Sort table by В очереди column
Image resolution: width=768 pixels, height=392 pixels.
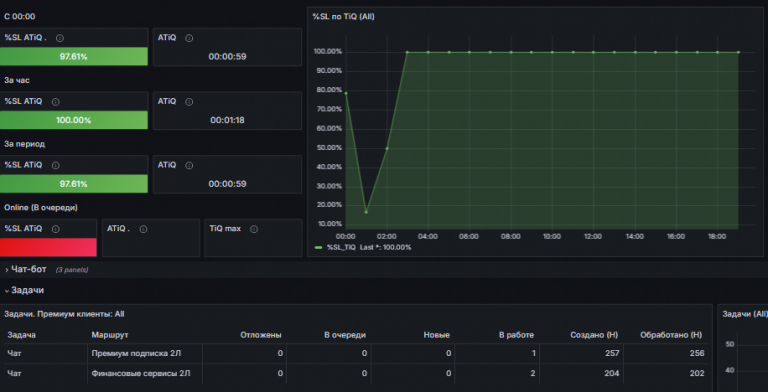click(345, 335)
